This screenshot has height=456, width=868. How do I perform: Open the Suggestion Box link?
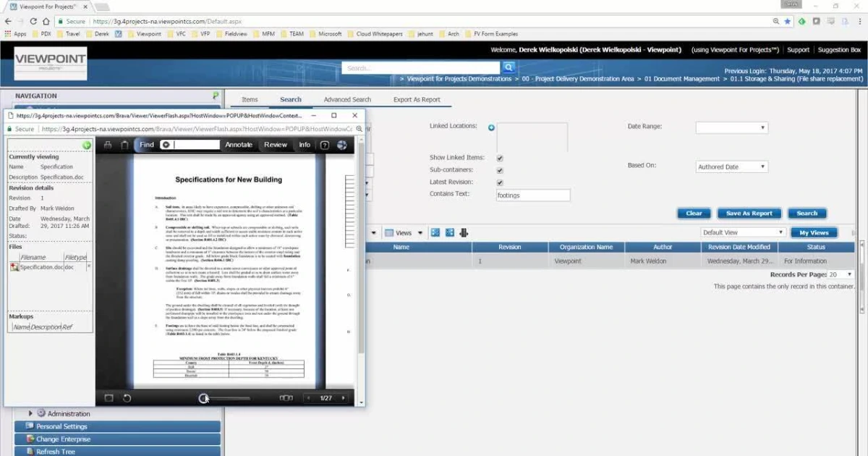(x=839, y=50)
